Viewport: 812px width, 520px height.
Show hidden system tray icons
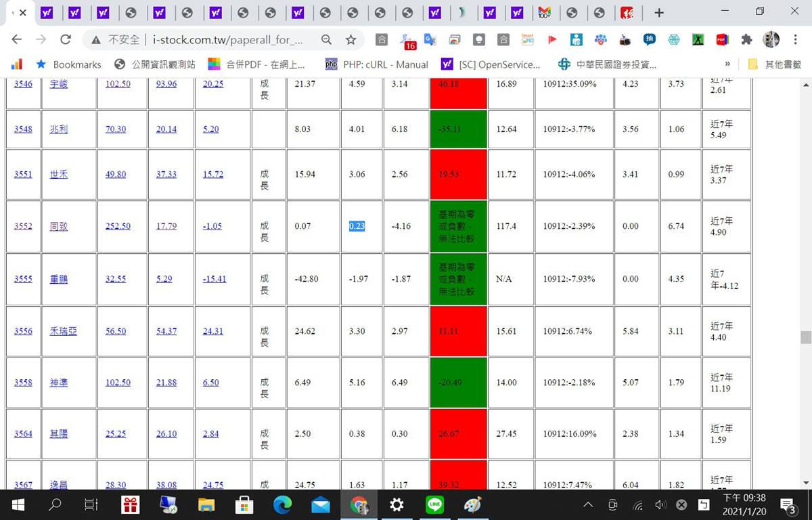click(588, 505)
